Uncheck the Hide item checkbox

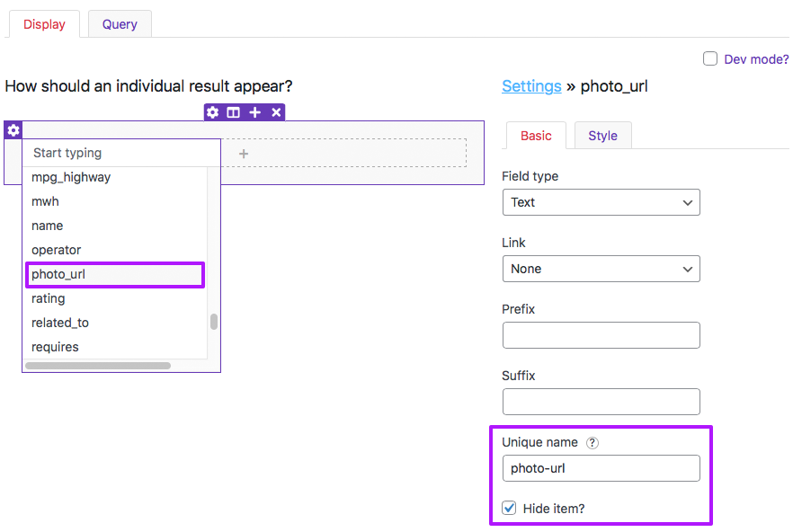[509, 508]
